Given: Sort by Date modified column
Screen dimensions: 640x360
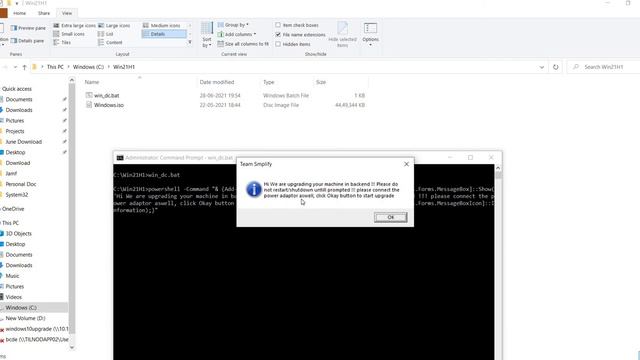Looking at the screenshot, I should 217,82.
